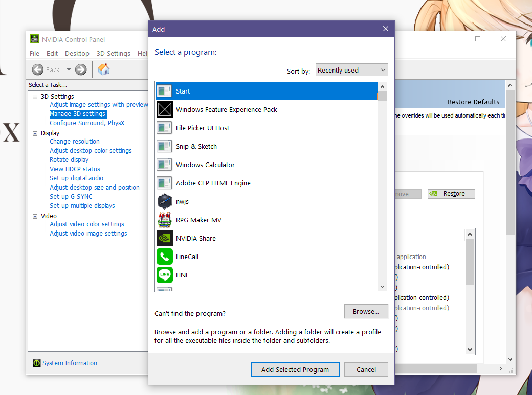Image resolution: width=532 pixels, height=395 pixels.
Task: Click the Adobe CEP HTML Engine icon
Action: pyautogui.click(x=165, y=183)
